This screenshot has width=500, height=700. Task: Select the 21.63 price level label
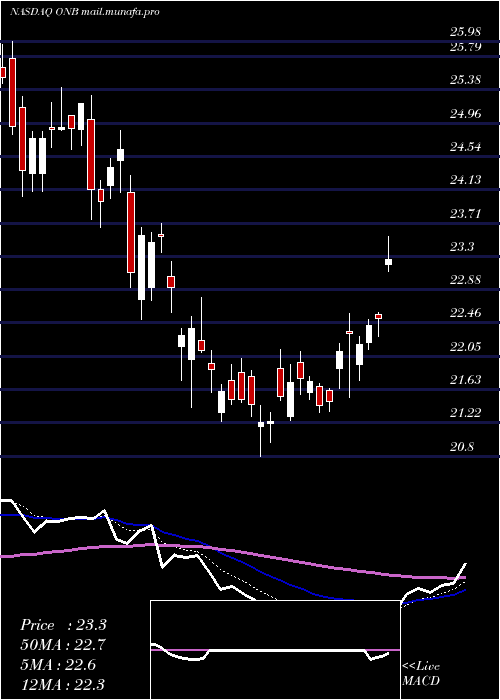click(x=466, y=380)
